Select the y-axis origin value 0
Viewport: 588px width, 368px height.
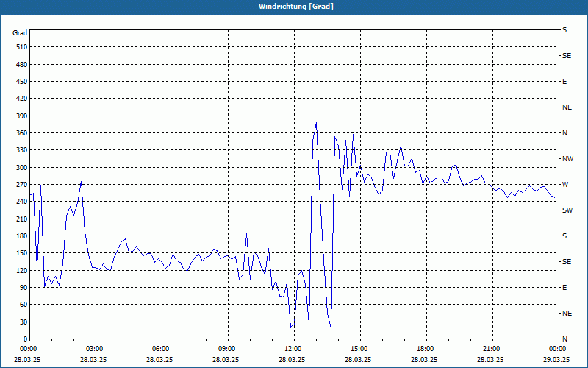[x=26, y=339]
